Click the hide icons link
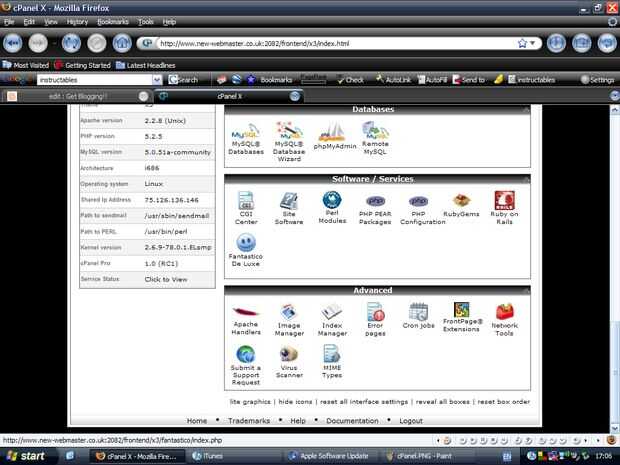620x465 pixels. click(295, 402)
